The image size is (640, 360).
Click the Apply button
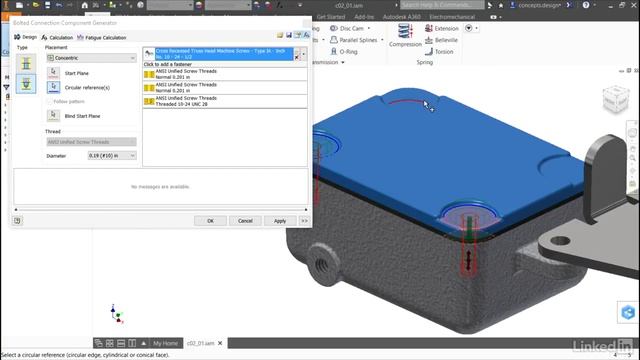280,221
